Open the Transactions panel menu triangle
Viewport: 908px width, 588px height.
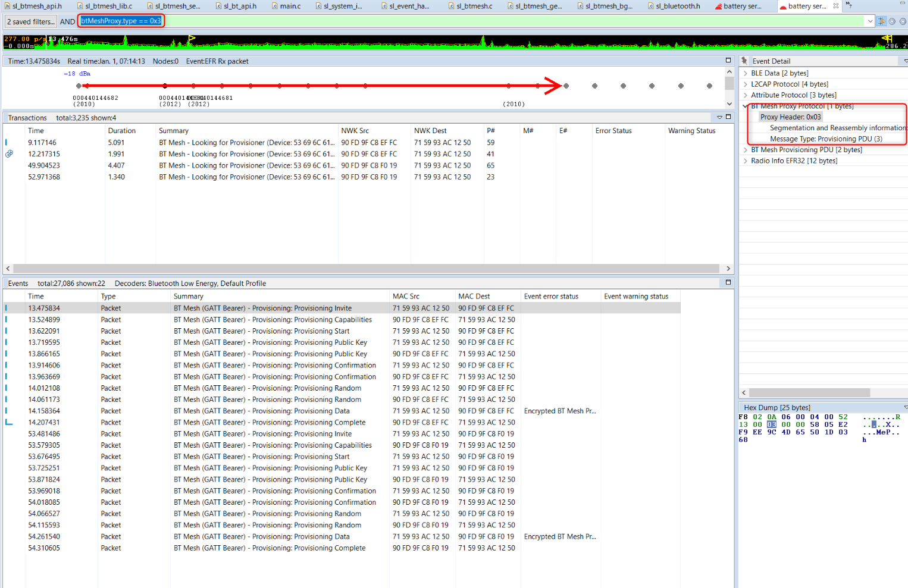tap(719, 117)
